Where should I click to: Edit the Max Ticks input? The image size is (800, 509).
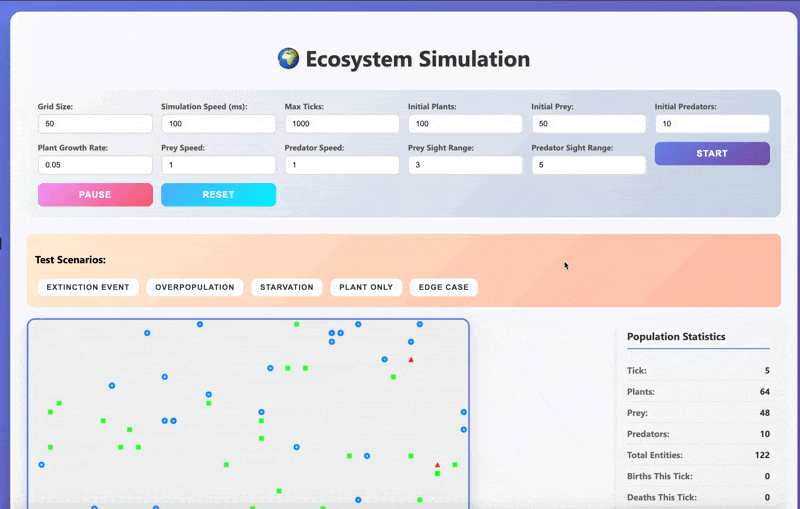point(341,124)
